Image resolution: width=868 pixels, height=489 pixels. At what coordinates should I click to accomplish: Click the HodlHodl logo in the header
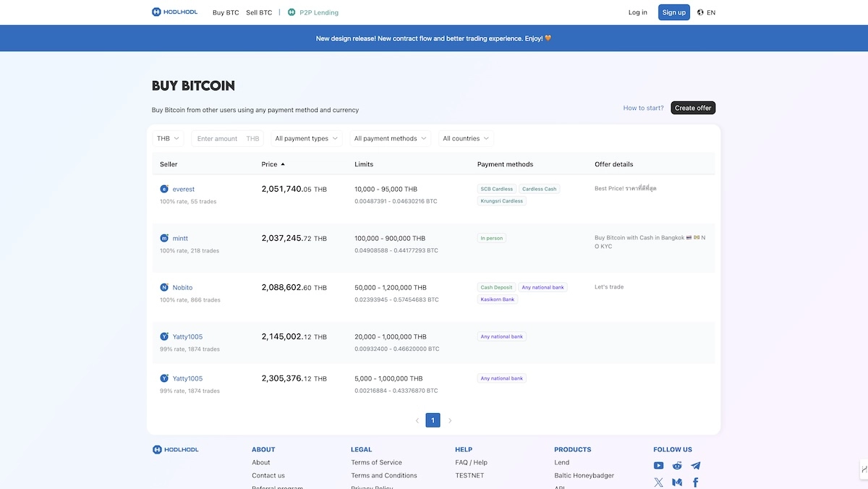pyautogui.click(x=174, y=12)
